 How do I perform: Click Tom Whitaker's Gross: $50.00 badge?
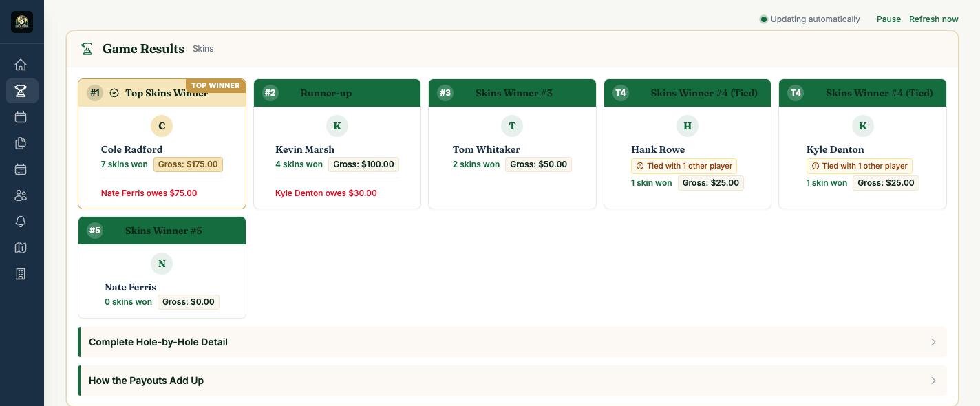pos(538,164)
